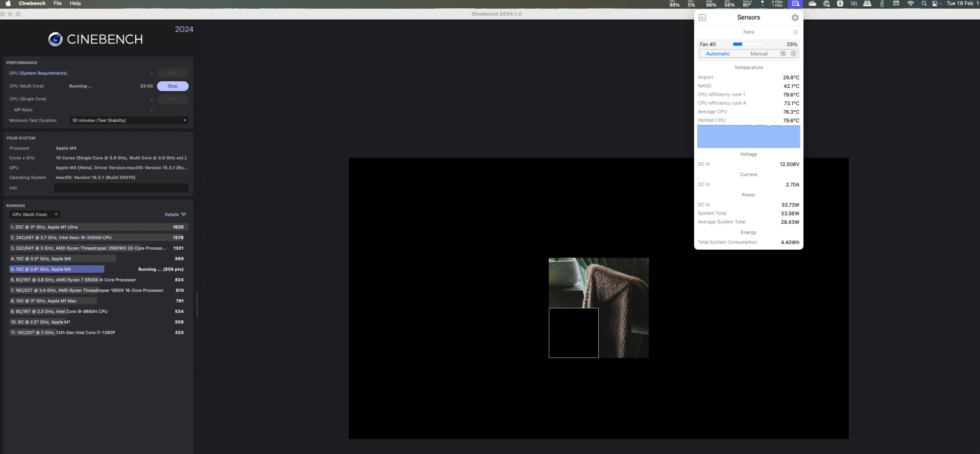The height and width of the screenshot is (454, 980).
Task: Click the Average CPU temperature row
Action: (x=749, y=112)
